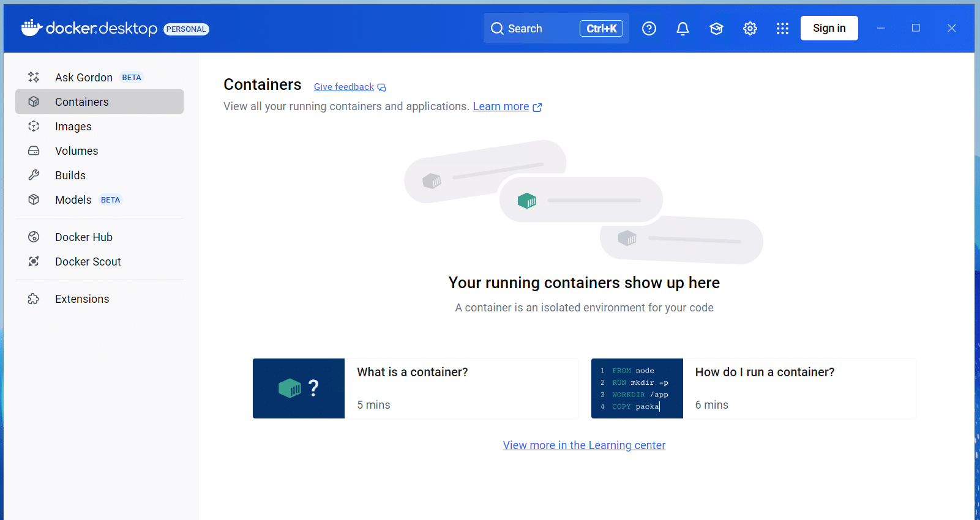
Task: Open the Learn more link
Action: tap(501, 106)
